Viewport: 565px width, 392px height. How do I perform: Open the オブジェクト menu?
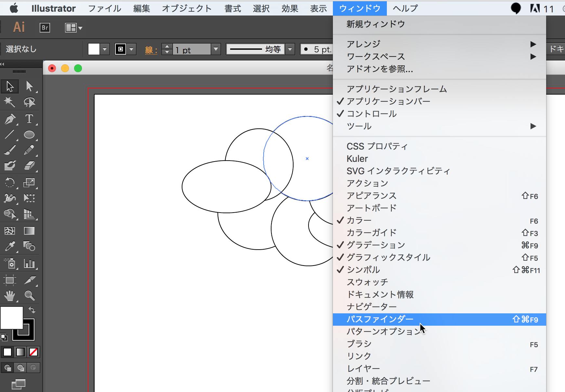pyautogui.click(x=187, y=8)
